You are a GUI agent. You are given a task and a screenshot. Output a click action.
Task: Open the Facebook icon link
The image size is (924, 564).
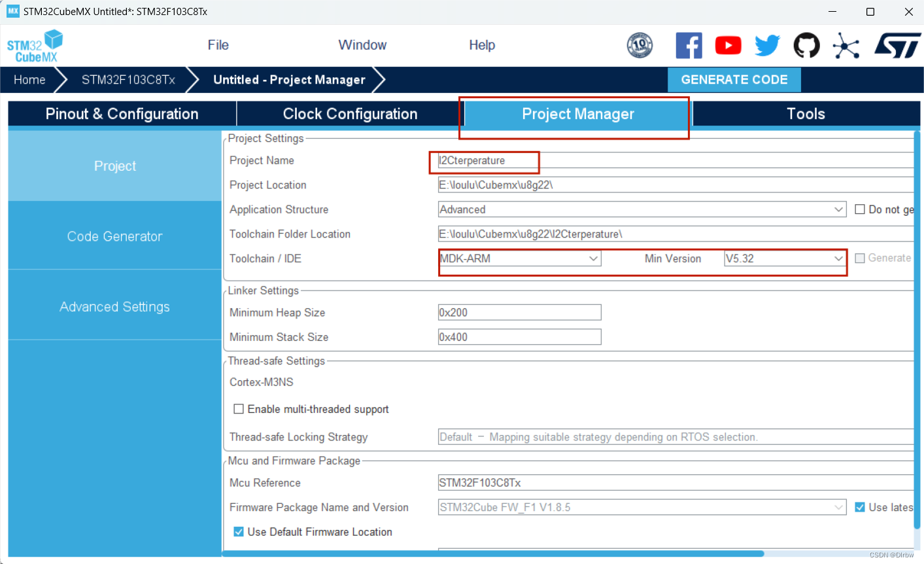[689, 45]
